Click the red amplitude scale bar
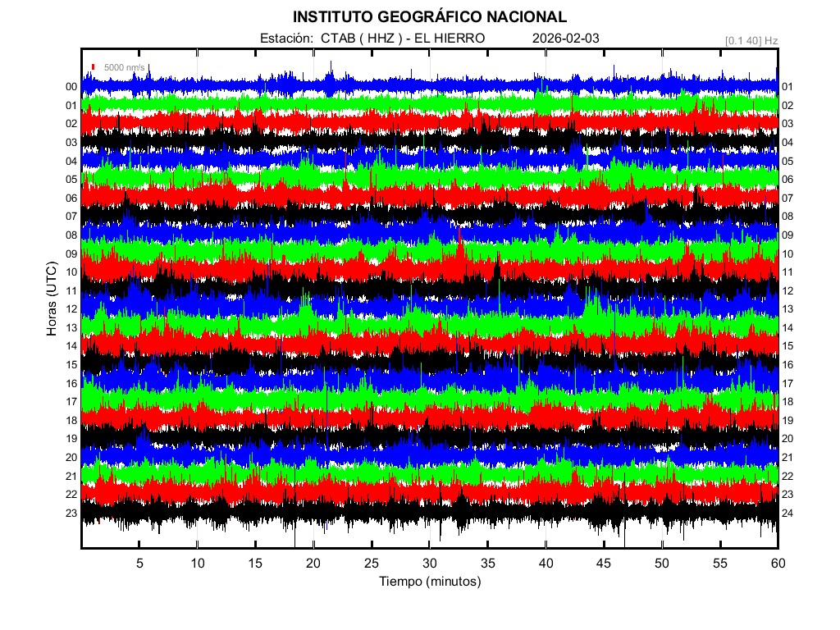Screen dimensions: 840x630 pos(94,67)
